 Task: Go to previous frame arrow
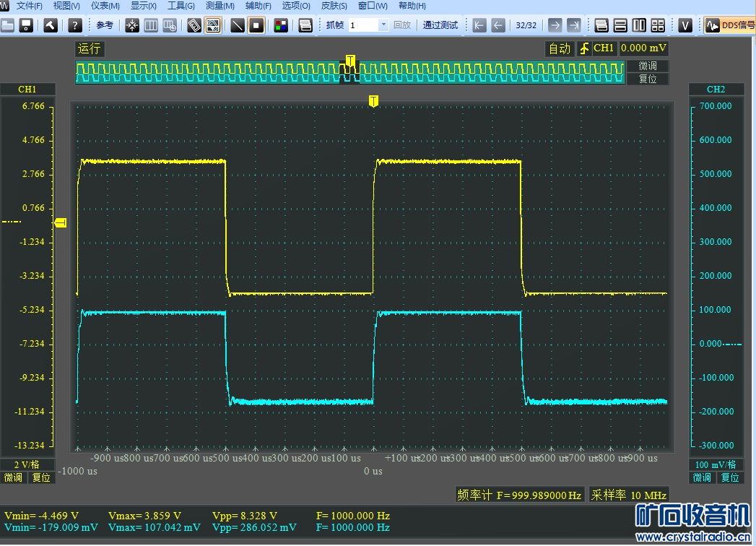(498, 25)
